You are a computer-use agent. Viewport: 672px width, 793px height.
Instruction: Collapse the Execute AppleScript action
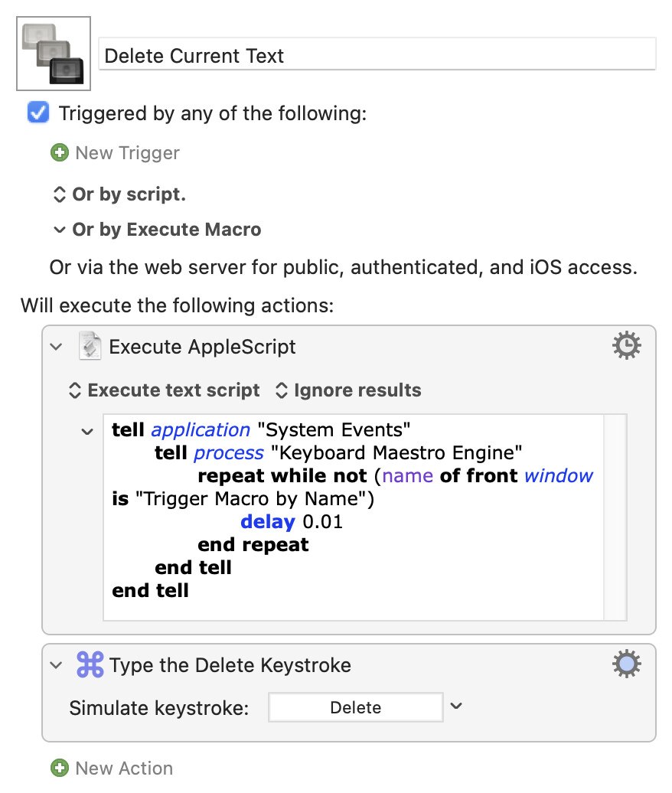coord(56,347)
